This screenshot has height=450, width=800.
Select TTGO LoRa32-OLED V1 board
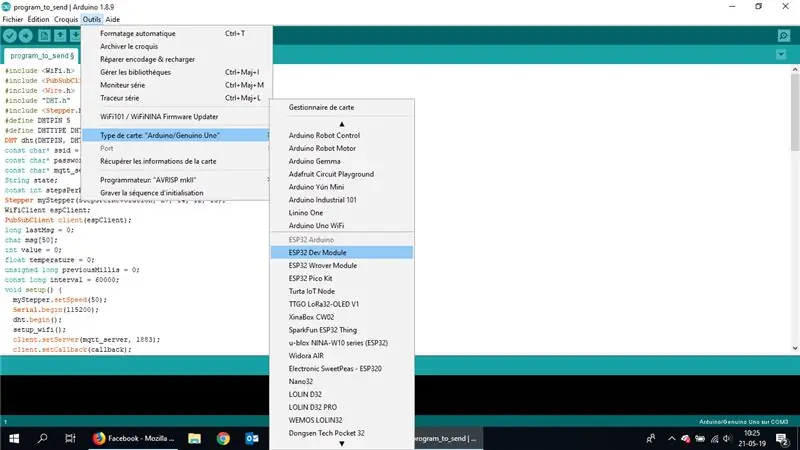(342, 304)
